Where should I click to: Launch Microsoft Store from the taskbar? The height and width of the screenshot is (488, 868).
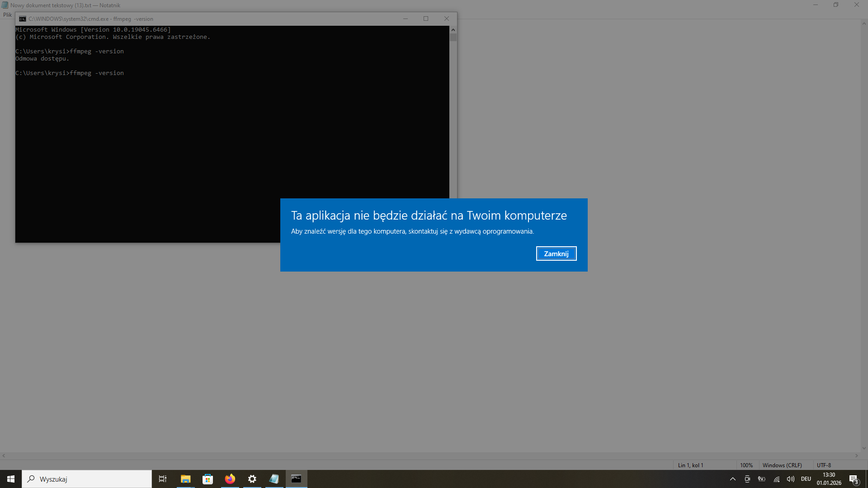coord(208,479)
